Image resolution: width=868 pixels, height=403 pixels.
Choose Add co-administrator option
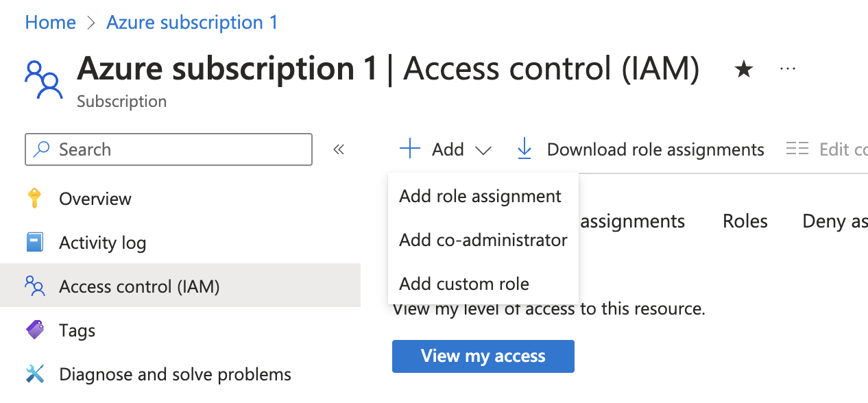483,240
